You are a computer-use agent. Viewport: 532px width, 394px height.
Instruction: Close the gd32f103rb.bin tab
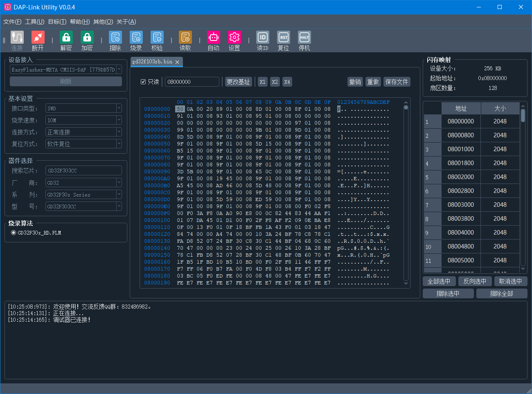pos(177,62)
